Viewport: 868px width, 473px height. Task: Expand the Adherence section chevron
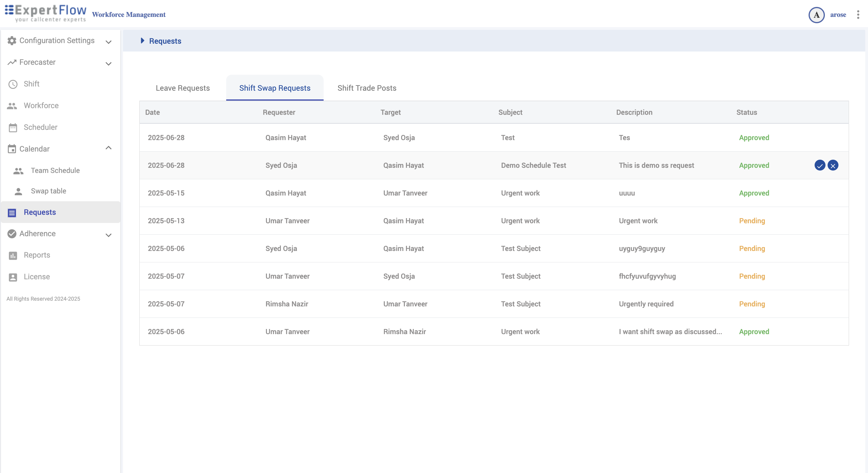108,235
